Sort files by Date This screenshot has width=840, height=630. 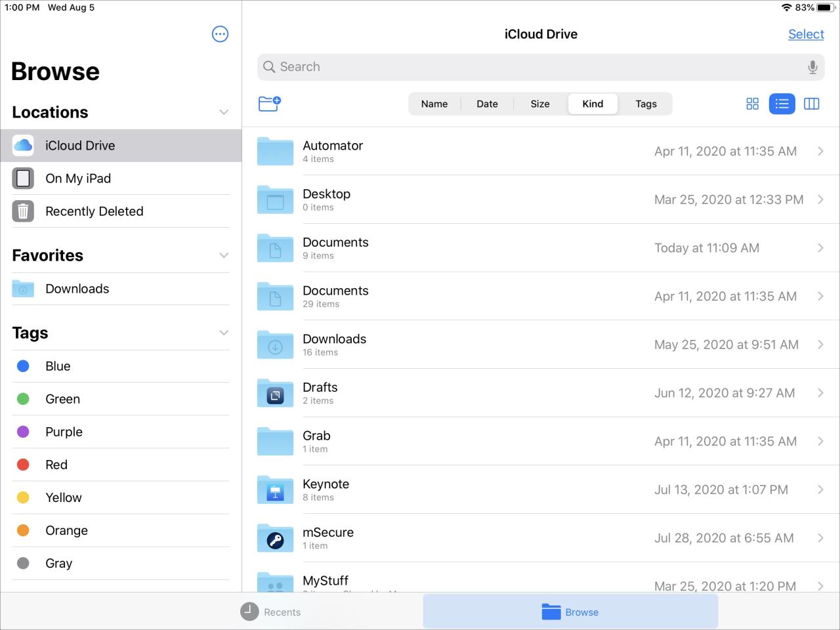pyautogui.click(x=487, y=104)
